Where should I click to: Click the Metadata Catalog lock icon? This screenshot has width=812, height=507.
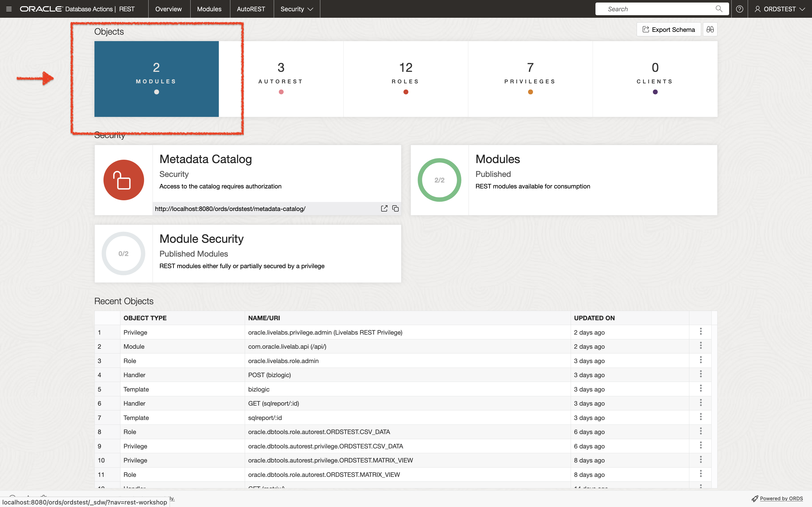click(123, 180)
